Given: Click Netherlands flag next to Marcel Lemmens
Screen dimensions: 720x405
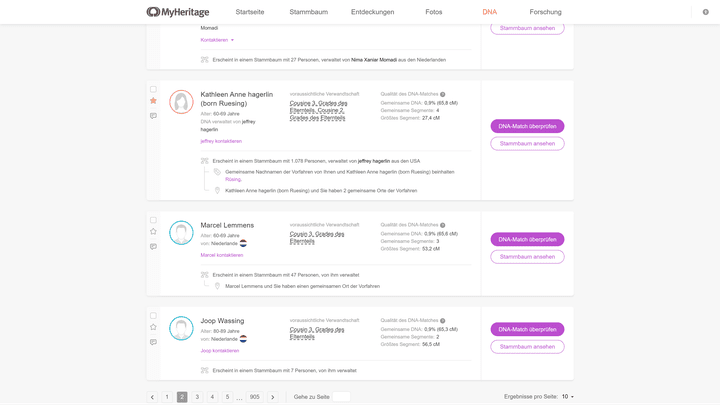Looking at the screenshot, I should [x=243, y=243].
